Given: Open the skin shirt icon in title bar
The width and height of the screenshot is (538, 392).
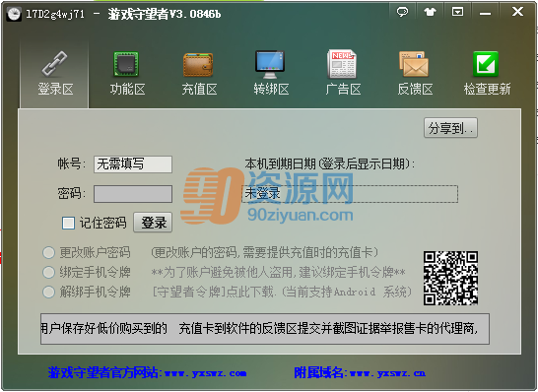Looking at the screenshot, I should tap(430, 12).
